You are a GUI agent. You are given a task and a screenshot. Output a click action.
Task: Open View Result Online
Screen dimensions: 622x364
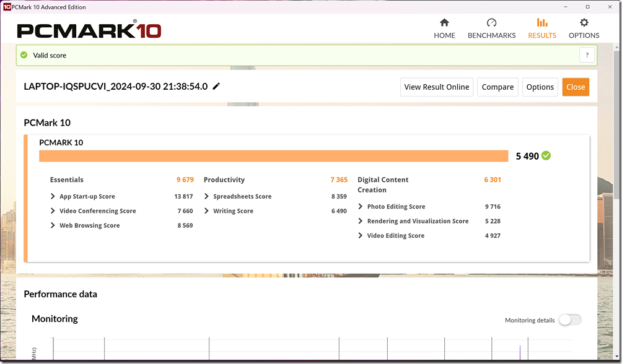click(436, 87)
